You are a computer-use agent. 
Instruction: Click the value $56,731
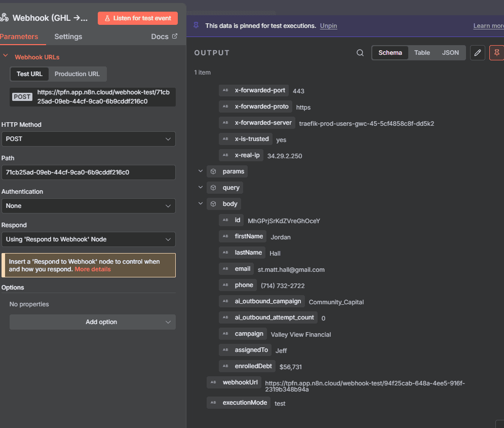point(290,367)
